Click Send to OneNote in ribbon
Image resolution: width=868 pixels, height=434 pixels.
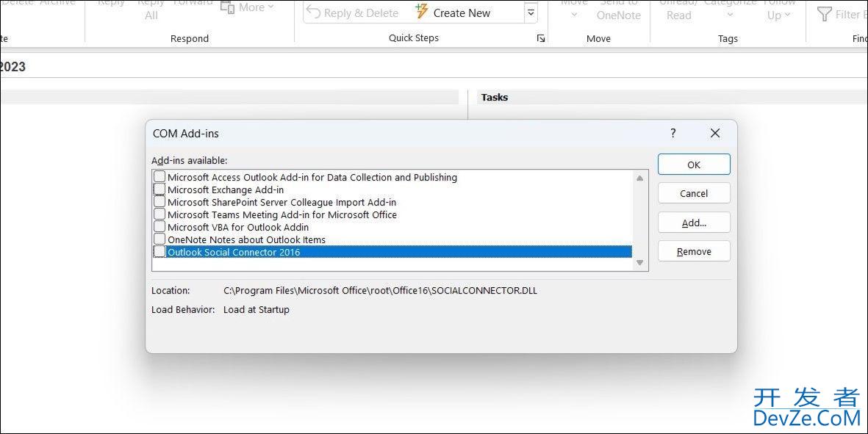tap(618, 10)
